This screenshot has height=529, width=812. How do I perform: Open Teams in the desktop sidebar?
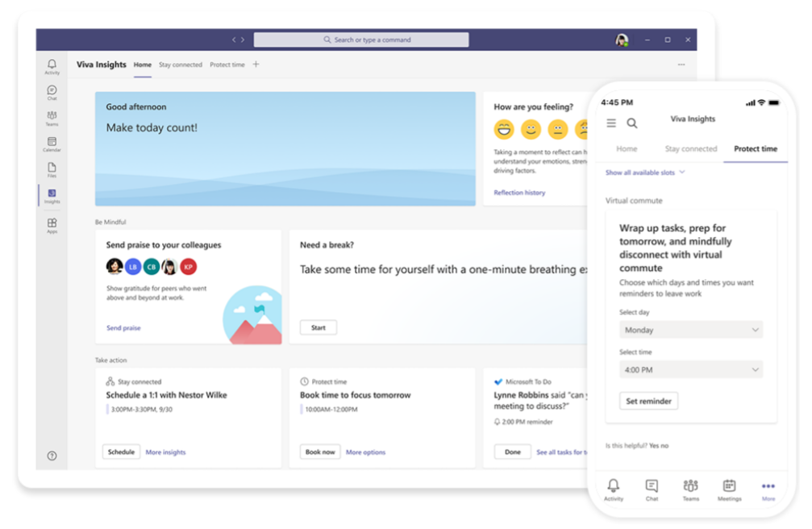[x=52, y=118]
